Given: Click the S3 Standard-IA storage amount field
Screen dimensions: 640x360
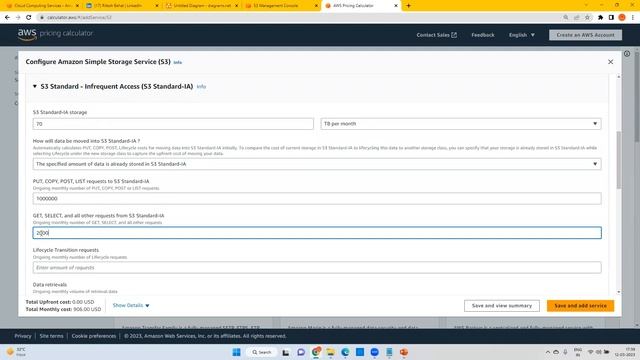Looking at the screenshot, I should click(x=173, y=124).
